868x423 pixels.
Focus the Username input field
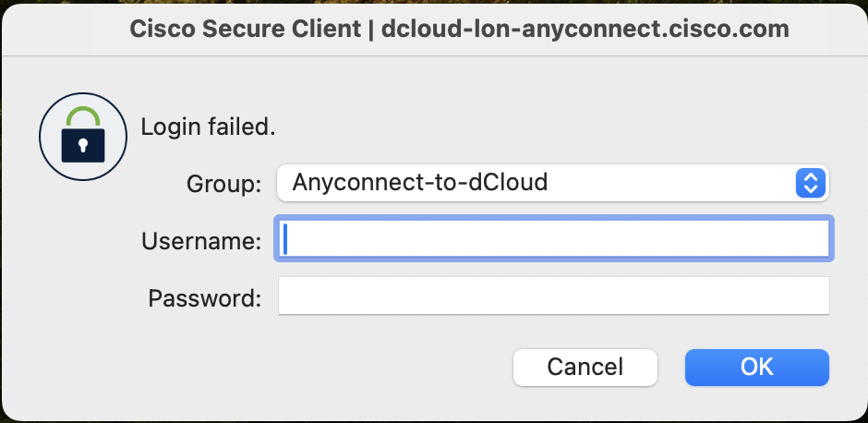click(x=553, y=238)
